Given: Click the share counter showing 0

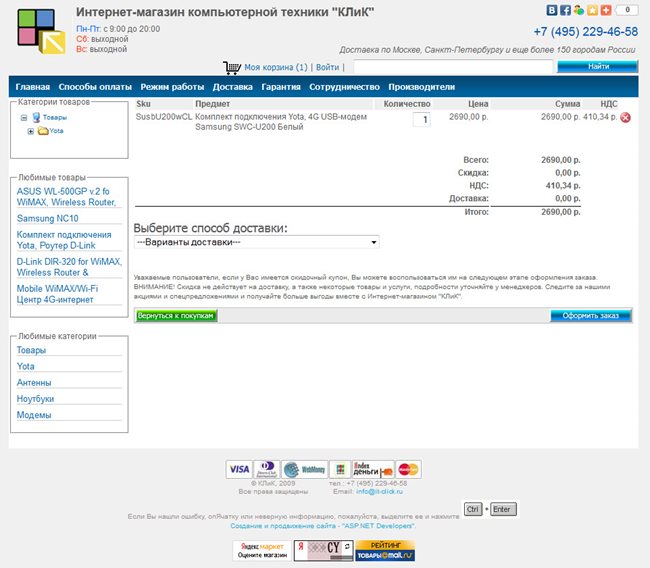Looking at the screenshot, I should (x=627, y=10).
